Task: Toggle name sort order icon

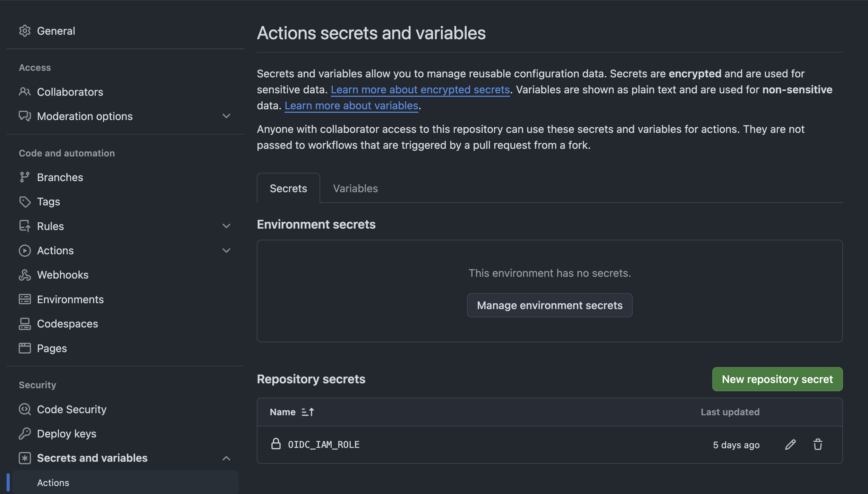Action: coord(308,412)
